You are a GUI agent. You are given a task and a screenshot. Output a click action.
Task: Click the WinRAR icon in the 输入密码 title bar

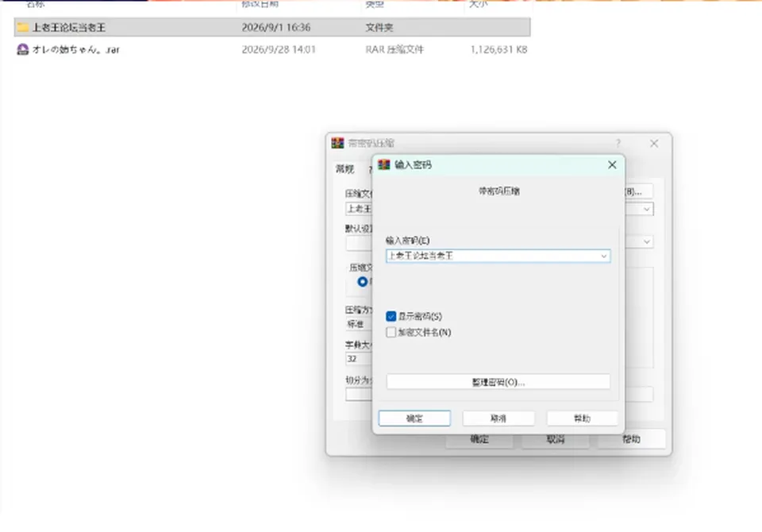(384, 165)
